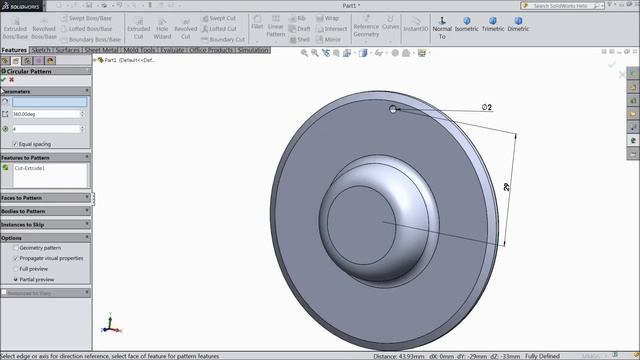Switch to Isometric view
This screenshot has height=360, width=640.
467,24
